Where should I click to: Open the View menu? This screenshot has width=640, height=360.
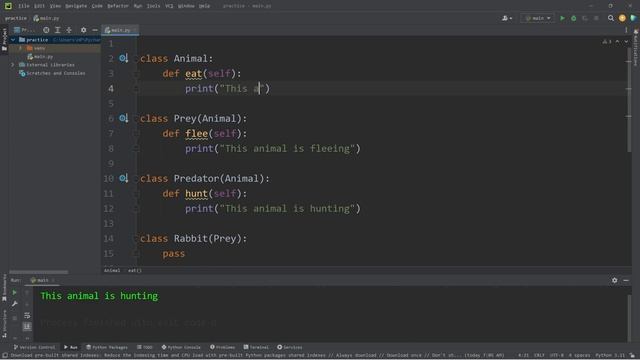[55, 6]
